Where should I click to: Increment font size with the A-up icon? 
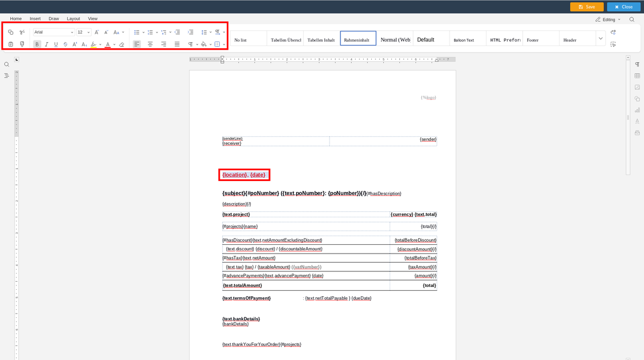(96, 32)
